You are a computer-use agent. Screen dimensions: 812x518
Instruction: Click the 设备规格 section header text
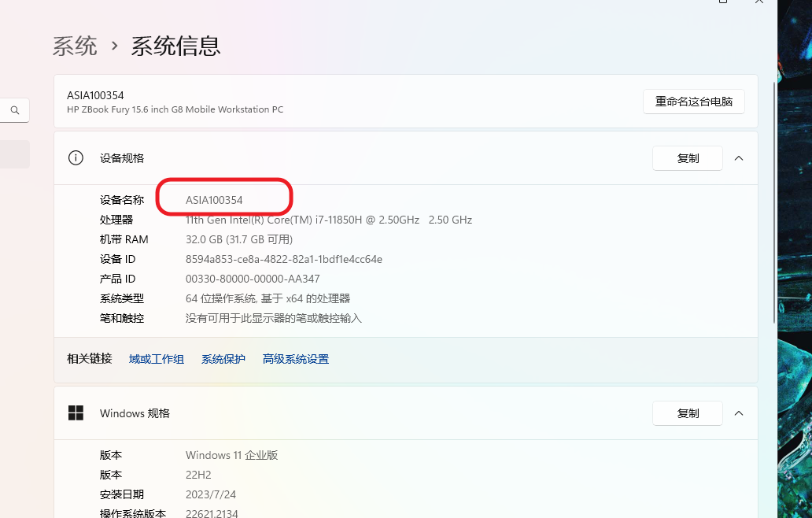(x=122, y=158)
